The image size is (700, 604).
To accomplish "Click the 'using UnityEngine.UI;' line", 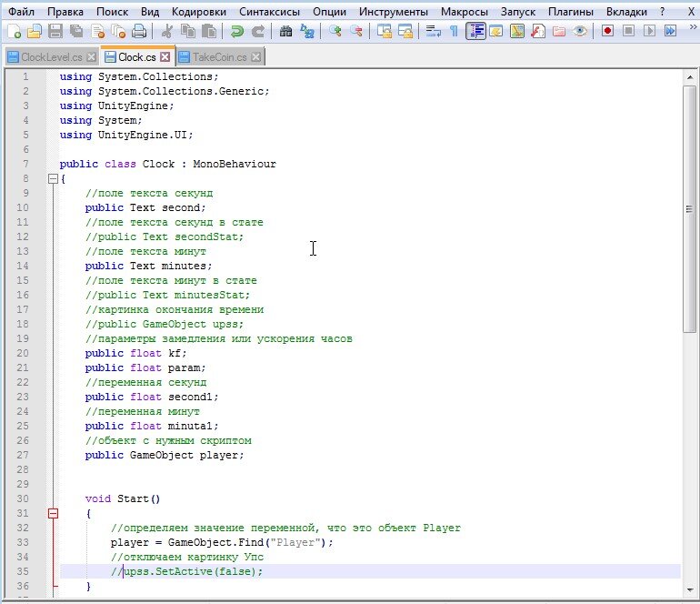I will (x=126, y=135).
